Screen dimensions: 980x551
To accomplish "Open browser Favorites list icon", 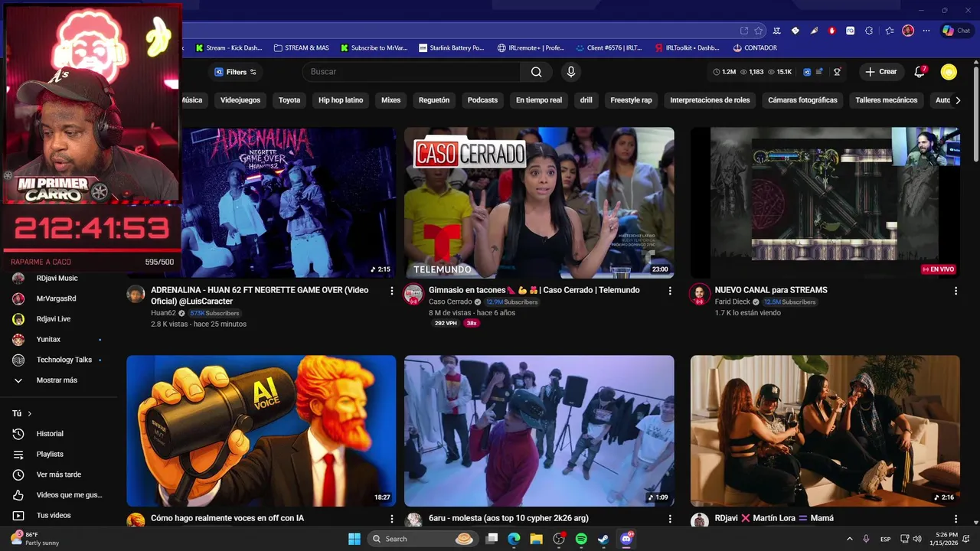I will click(x=889, y=31).
